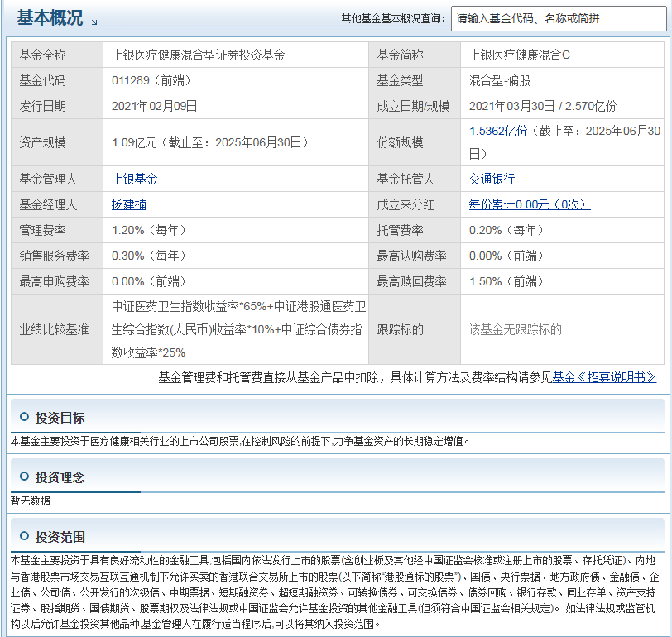The width and height of the screenshot is (672, 637).
Task: Click the 暂无数据 text under 投资理念
Action: (x=31, y=500)
